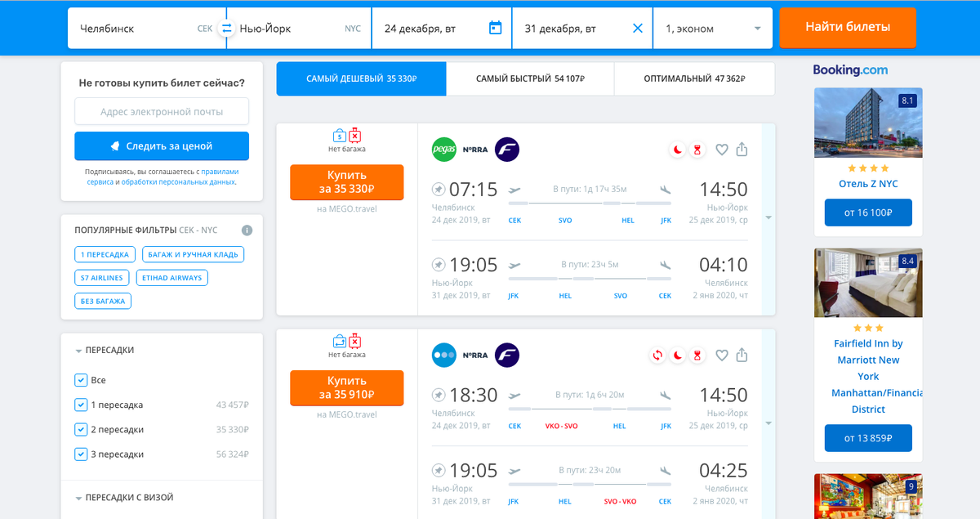
Task: Clear the return date field
Action: (637, 29)
